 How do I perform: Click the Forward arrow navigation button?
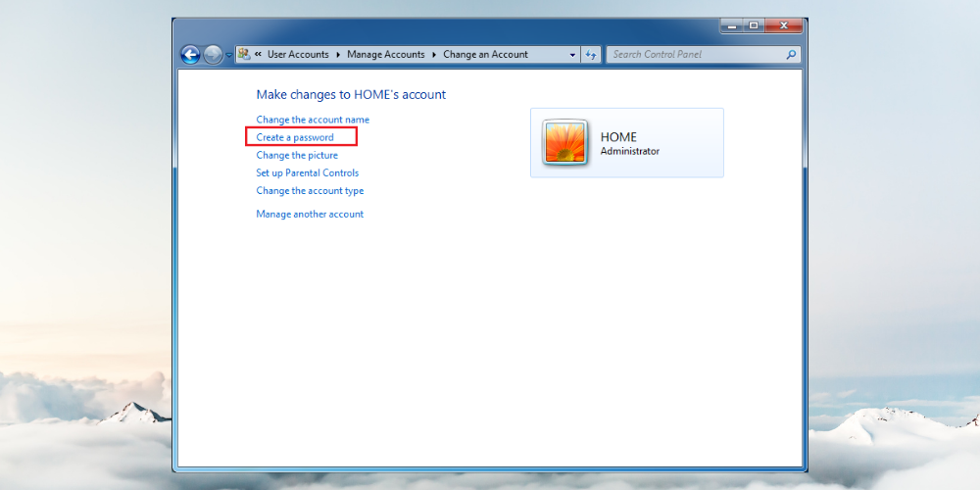213,55
